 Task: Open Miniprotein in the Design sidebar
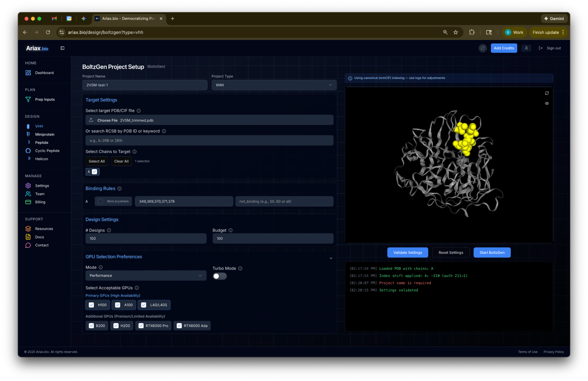pyautogui.click(x=45, y=134)
